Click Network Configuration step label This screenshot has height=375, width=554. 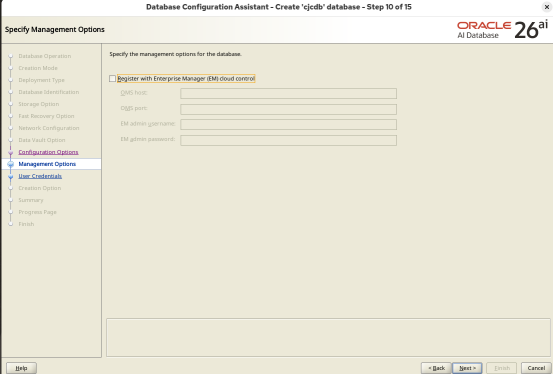click(x=49, y=128)
